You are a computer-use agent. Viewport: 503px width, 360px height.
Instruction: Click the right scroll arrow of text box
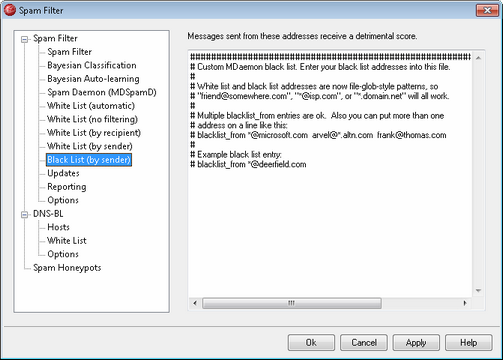pos(465,303)
